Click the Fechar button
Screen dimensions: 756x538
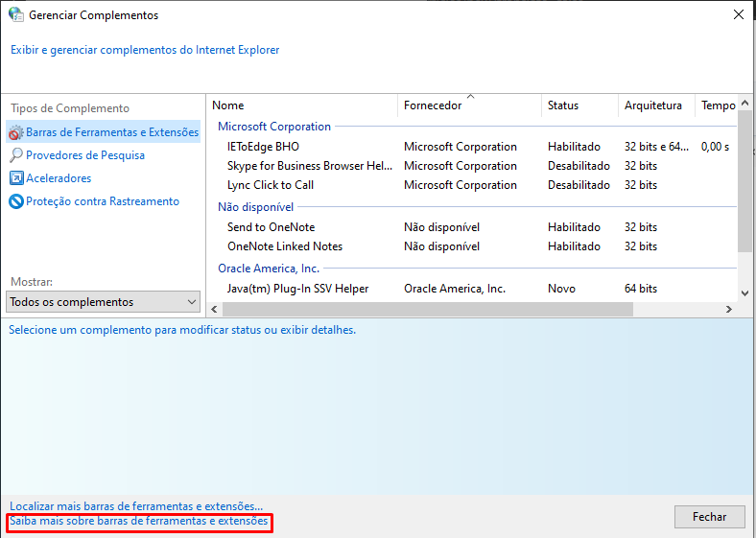[x=710, y=517]
